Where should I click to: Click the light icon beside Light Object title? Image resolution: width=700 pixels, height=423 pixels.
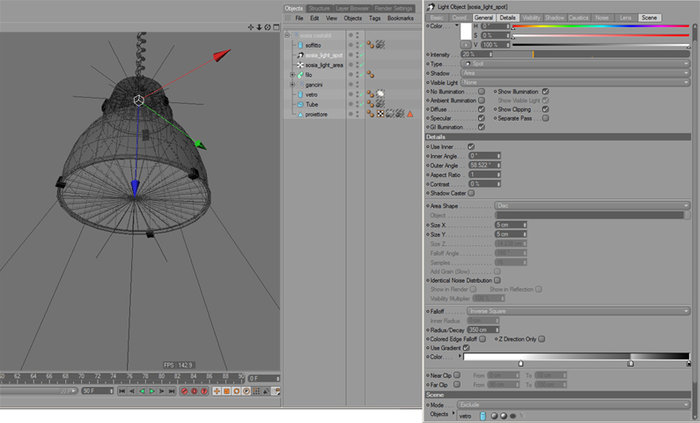point(431,7)
